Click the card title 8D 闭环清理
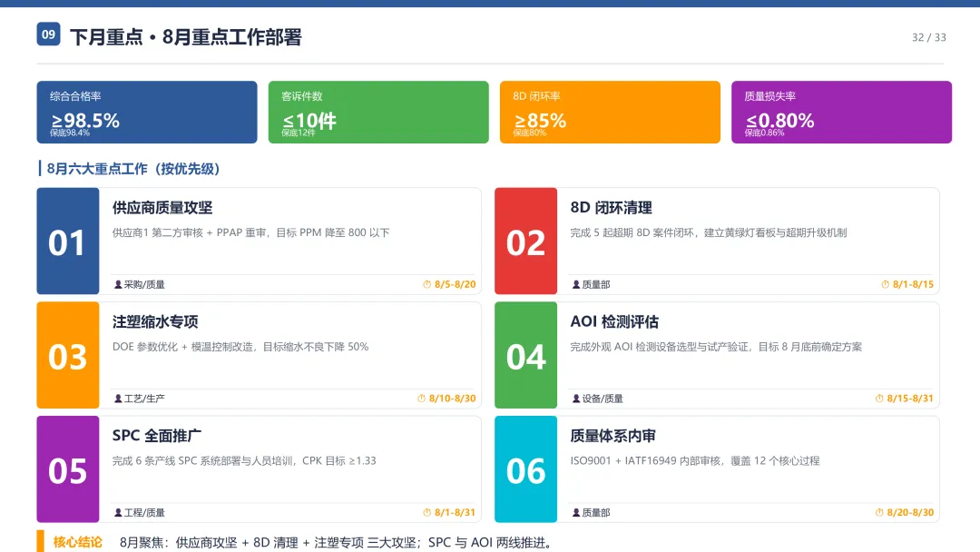Screen dimensions: 980x552 pyautogui.click(x=612, y=208)
